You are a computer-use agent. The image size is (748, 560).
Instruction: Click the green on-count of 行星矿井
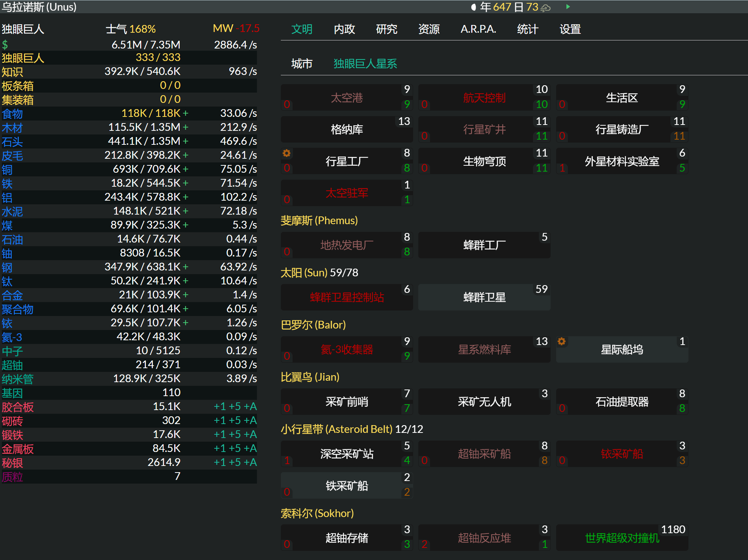click(542, 136)
